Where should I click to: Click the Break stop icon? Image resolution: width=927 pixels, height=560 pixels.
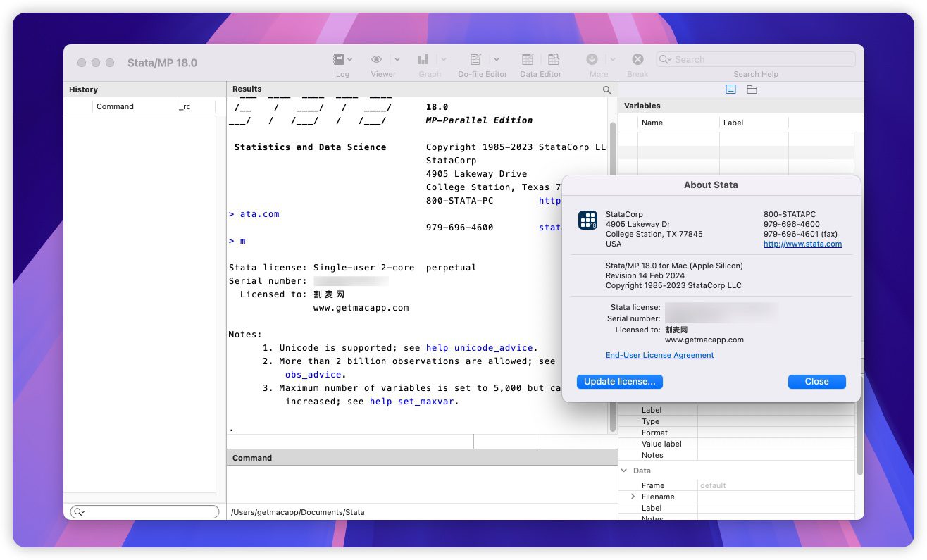637,60
